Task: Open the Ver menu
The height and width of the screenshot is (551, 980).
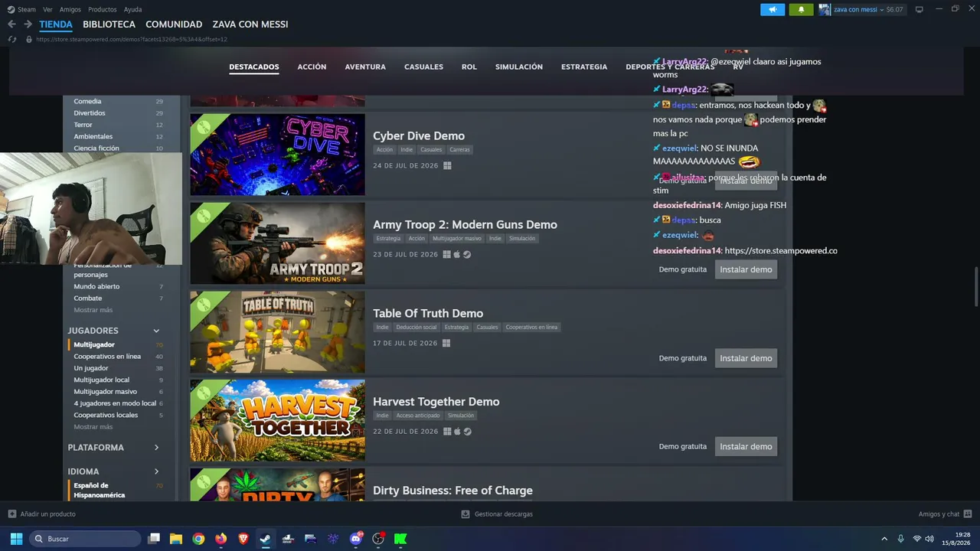Action: tap(48, 9)
